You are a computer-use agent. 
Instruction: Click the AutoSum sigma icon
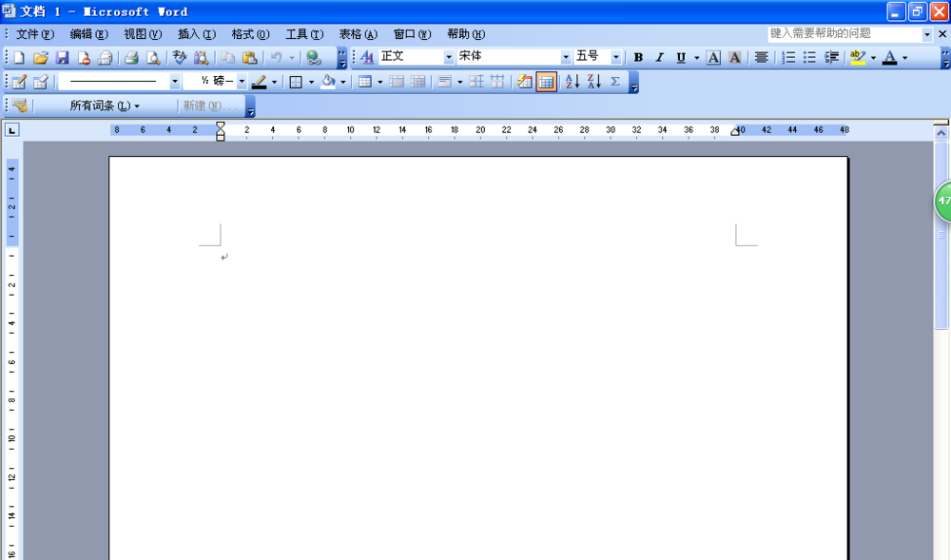tap(615, 82)
